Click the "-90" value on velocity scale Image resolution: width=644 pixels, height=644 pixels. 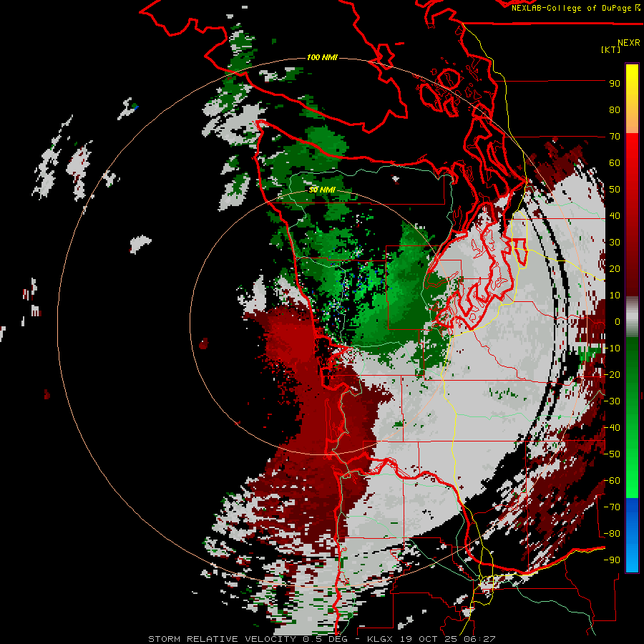pos(612,560)
